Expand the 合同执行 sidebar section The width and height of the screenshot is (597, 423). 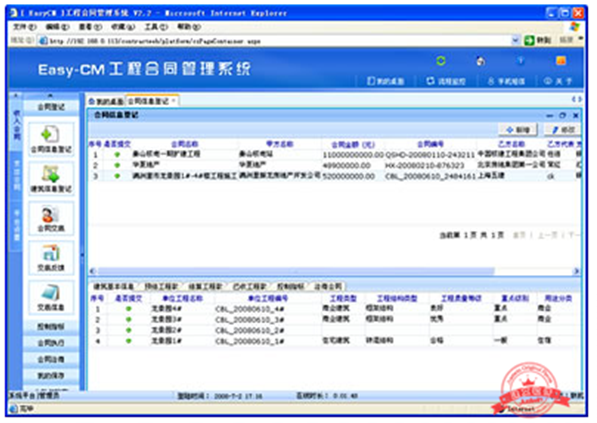(51, 343)
